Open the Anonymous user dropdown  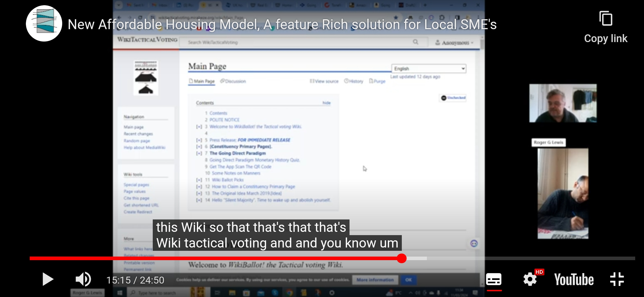[x=454, y=43]
